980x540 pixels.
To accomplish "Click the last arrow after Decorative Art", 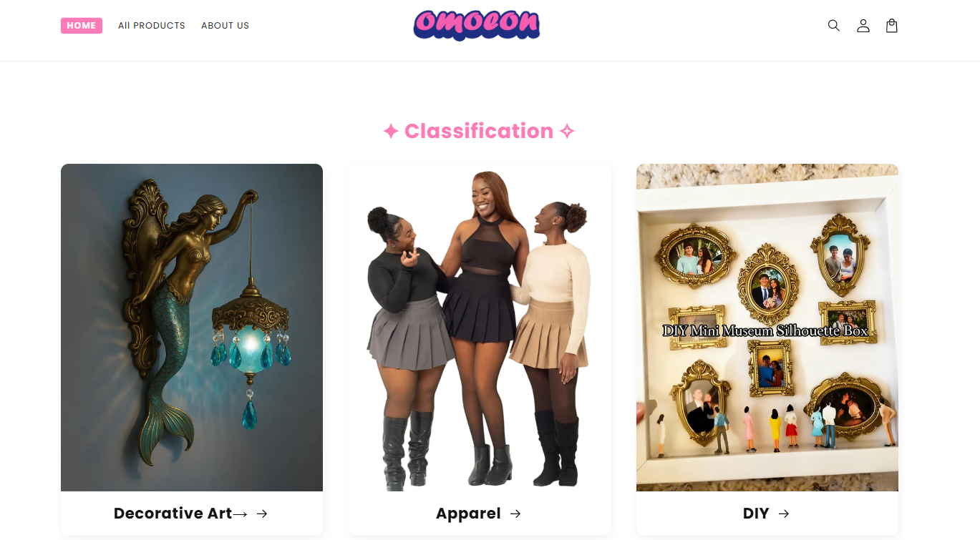I will 262,514.
